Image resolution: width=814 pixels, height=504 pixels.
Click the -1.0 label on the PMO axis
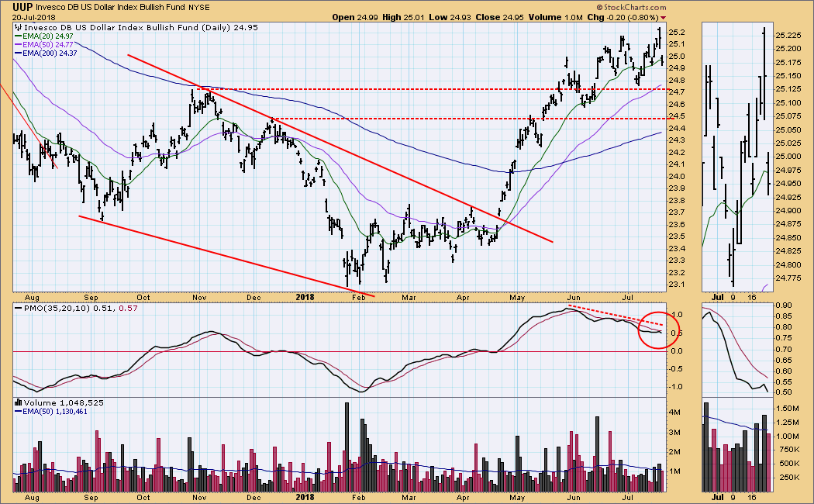click(x=678, y=387)
